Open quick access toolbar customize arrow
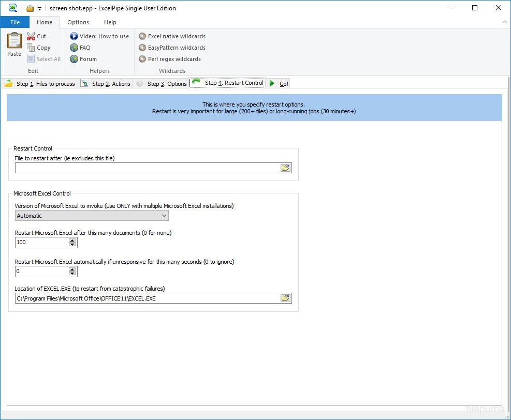 [x=39, y=9]
